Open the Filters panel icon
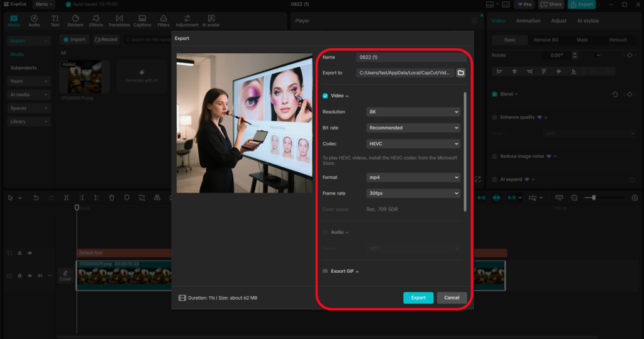 pos(164,18)
